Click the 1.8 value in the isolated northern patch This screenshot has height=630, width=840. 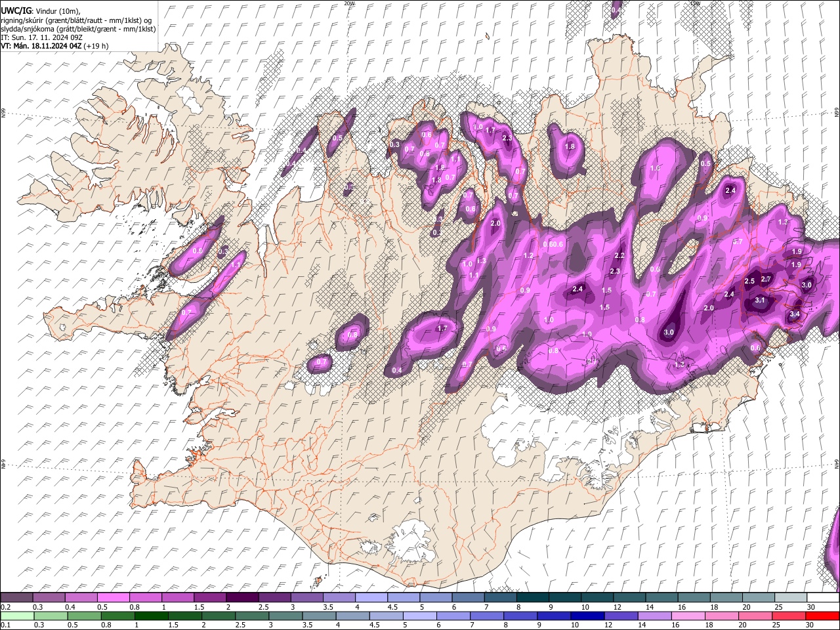[570, 146]
